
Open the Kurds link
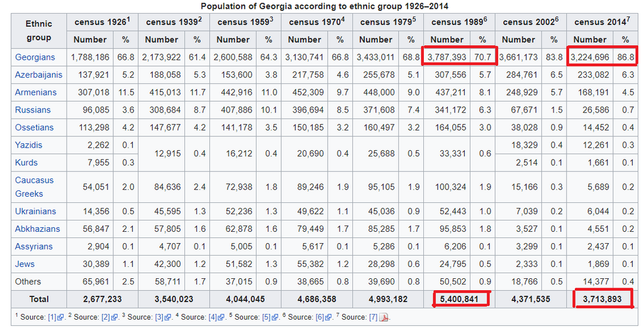(26, 163)
